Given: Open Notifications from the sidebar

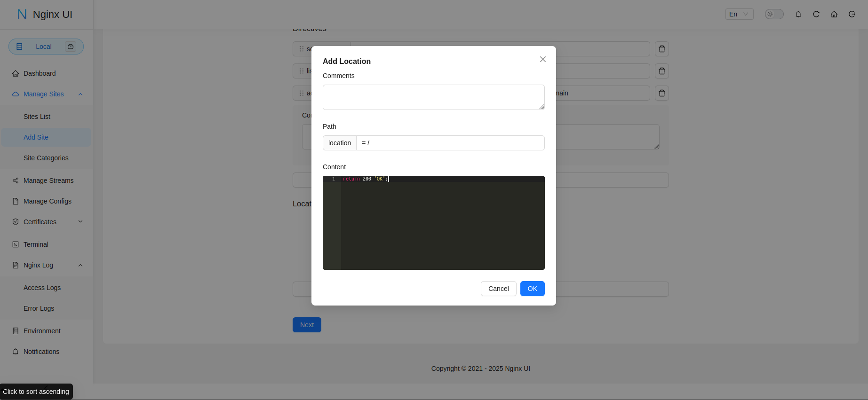Looking at the screenshot, I should click(46, 352).
